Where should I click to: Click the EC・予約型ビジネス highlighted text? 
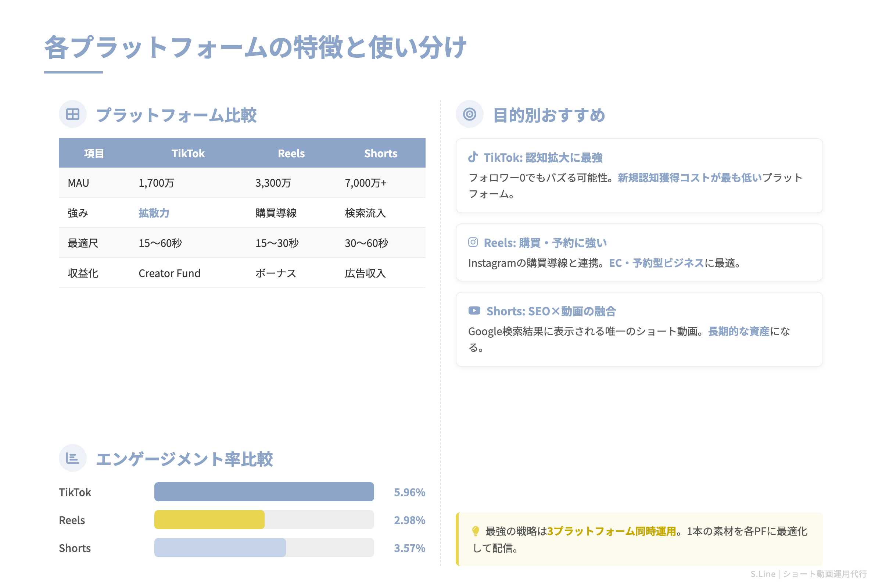(656, 263)
